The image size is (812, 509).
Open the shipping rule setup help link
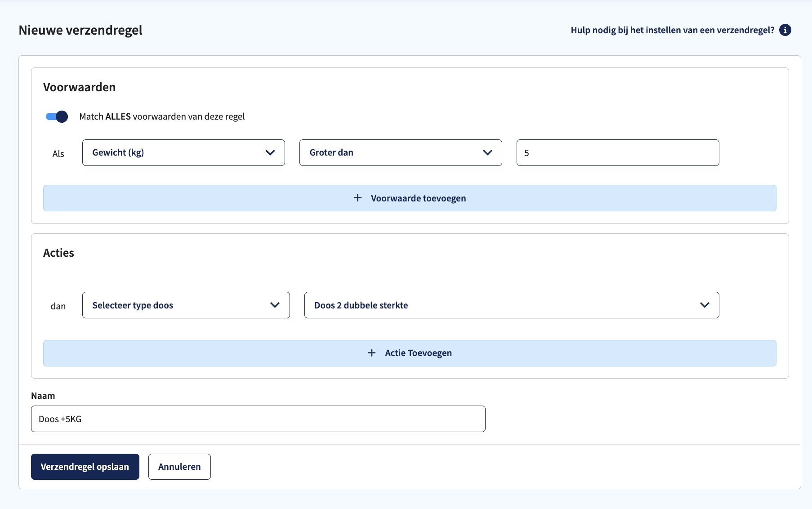(672, 30)
